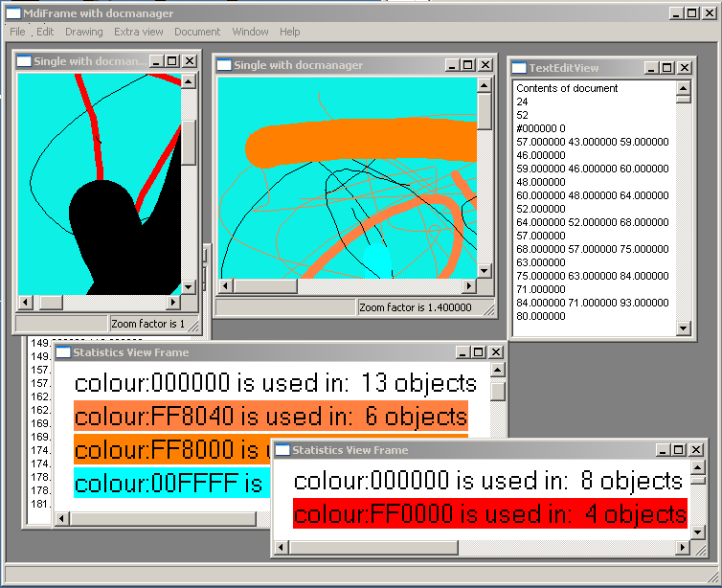Click title icon of Statistics frame showing 8 objects
Screen dimensions: 722x588
(282, 450)
